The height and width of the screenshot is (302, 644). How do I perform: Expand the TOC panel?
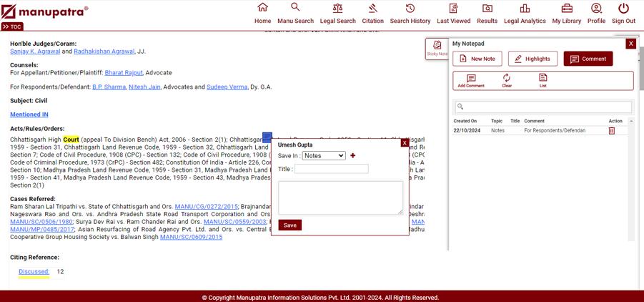click(x=11, y=26)
